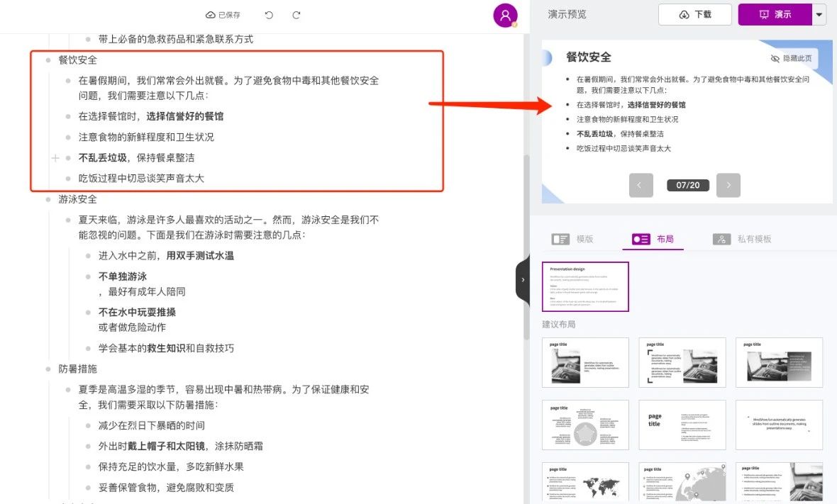Click the redo arrow icon

pos(296,15)
